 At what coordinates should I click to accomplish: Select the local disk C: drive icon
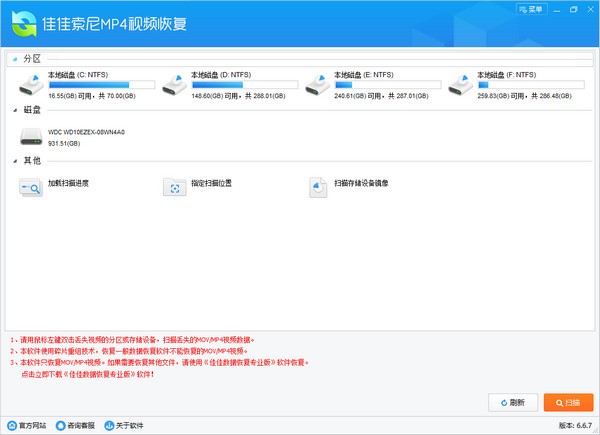tap(31, 85)
